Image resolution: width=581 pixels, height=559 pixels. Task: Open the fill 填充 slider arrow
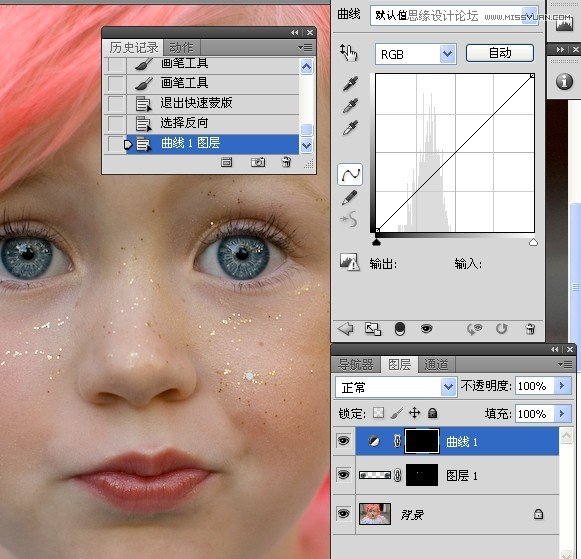tap(562, 413)
